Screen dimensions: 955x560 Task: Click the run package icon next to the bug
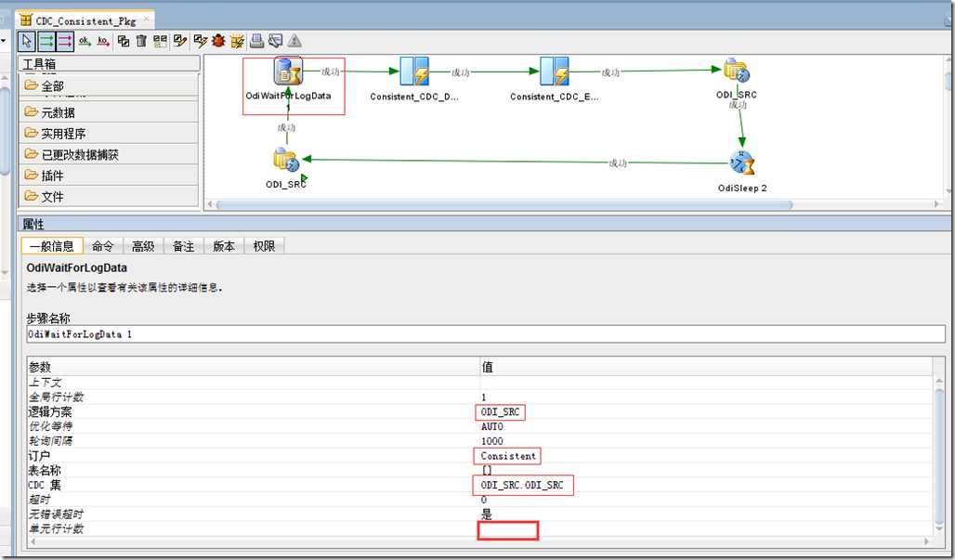[238, 42]
